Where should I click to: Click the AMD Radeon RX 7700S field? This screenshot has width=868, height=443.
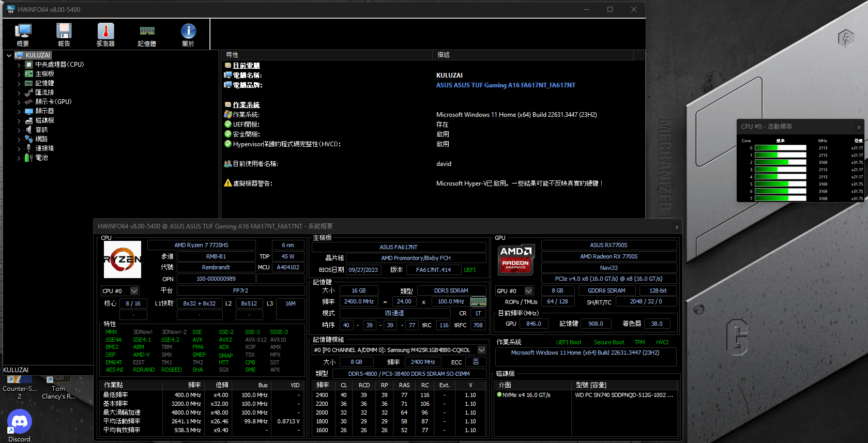coord(609,256)
